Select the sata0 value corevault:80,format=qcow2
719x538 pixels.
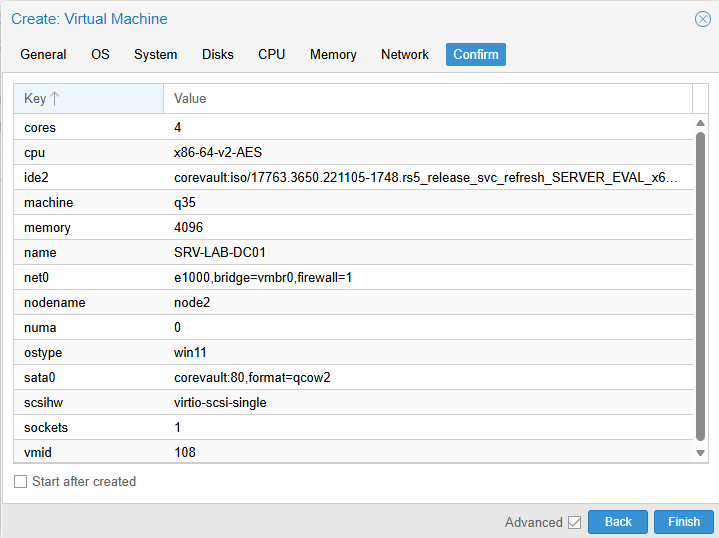252,377
